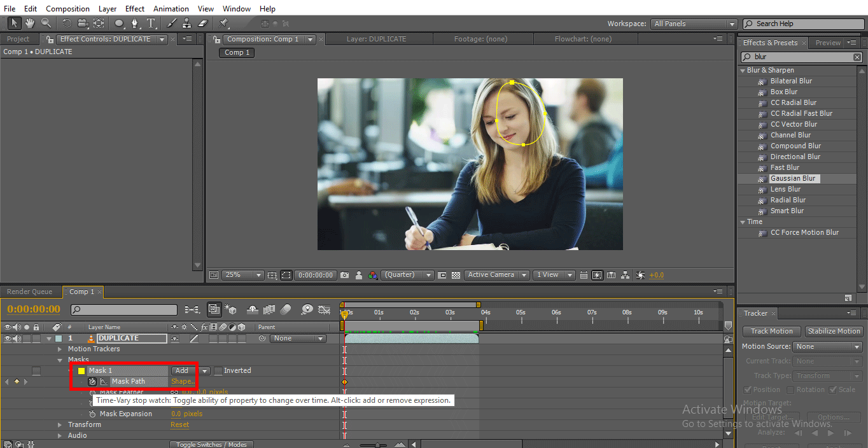Select the Eraser tool

point(203,23)
